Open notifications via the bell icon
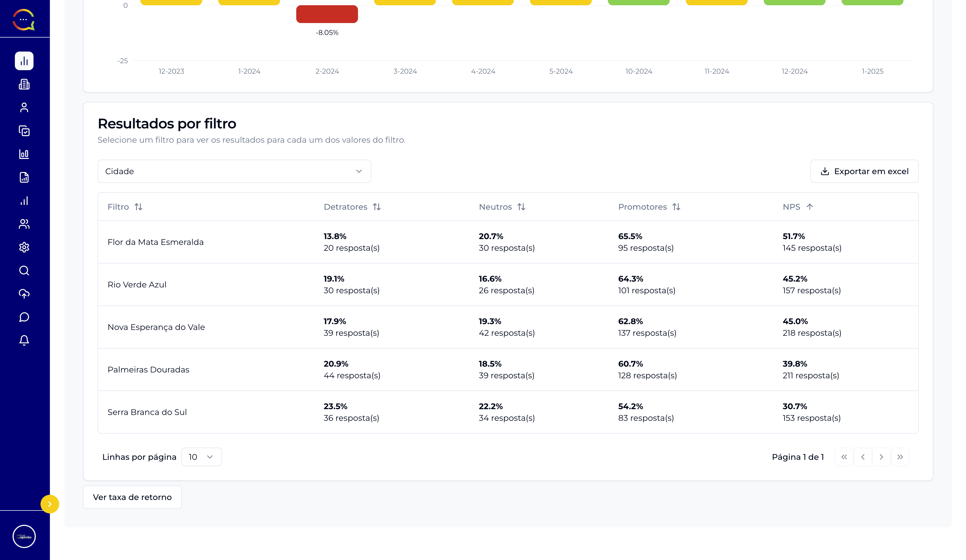Viewport: 966px width, 560px height. 24,340
